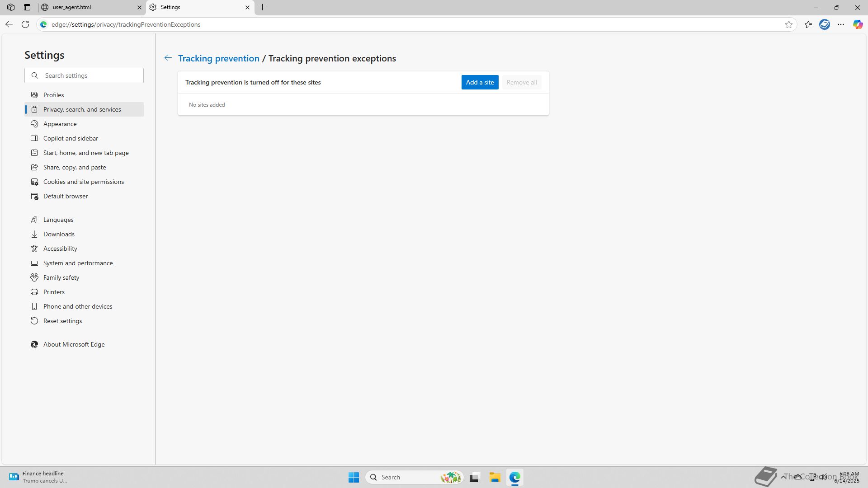Select the System and performance section
The image size is (868, 488).
pyautogui.click(x=78, y=263)
